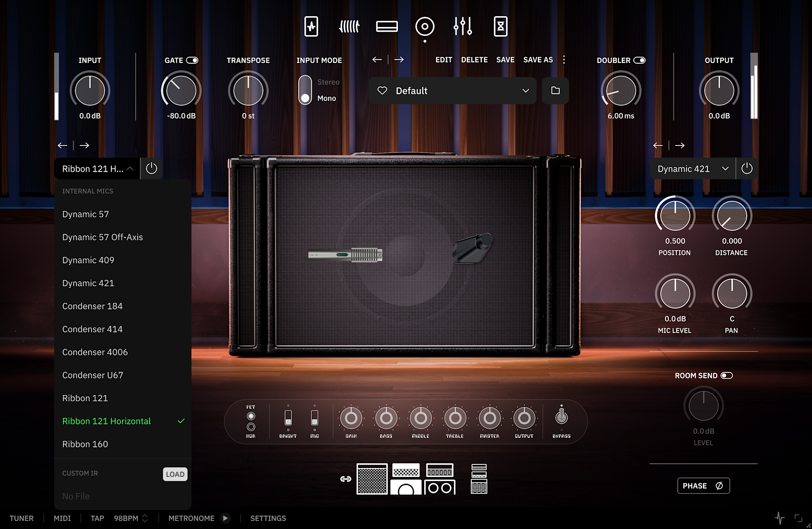Image resolution: width=812 pixels, height=529 pixels.
Task: Open the equalizer sliders section icon
Action: tap(463, 27)
